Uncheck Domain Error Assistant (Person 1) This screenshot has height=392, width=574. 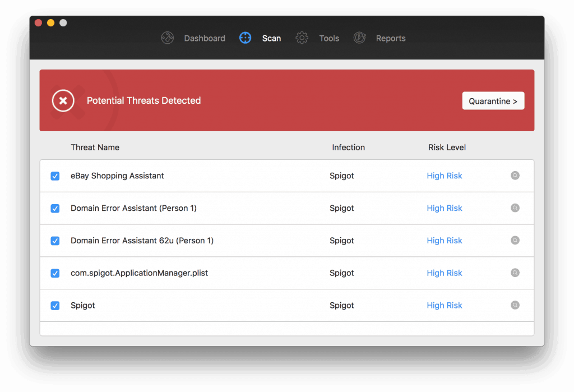click(55, 208)
